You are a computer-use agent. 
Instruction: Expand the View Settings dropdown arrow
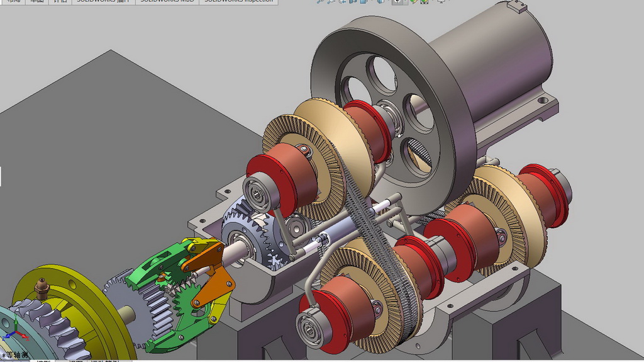pos(449,1)
